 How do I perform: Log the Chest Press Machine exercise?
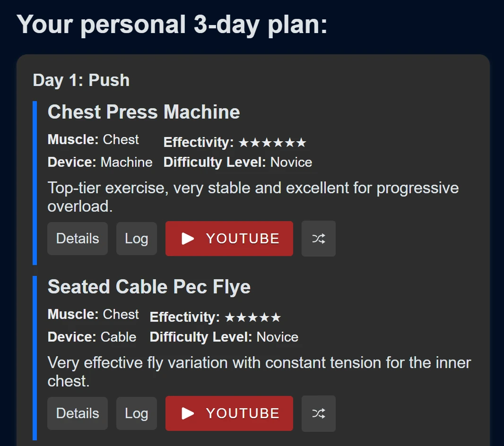(x=136, y=239)
